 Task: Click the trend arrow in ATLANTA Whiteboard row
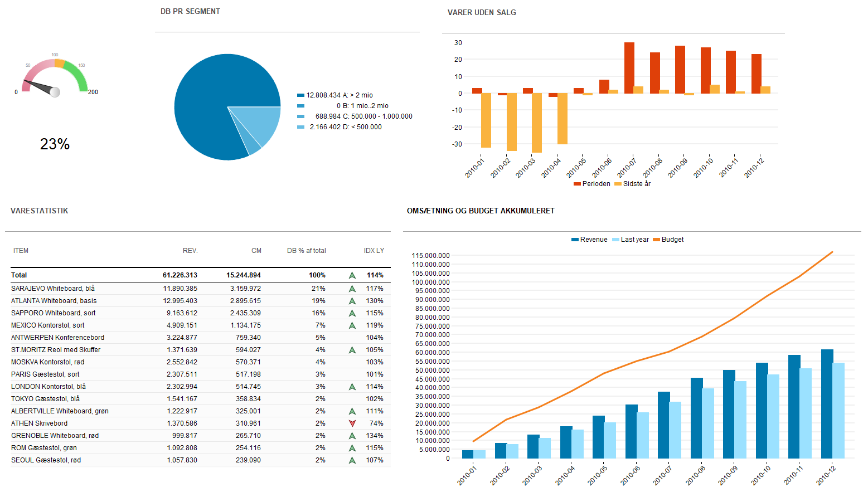click(x=352, y=301)
